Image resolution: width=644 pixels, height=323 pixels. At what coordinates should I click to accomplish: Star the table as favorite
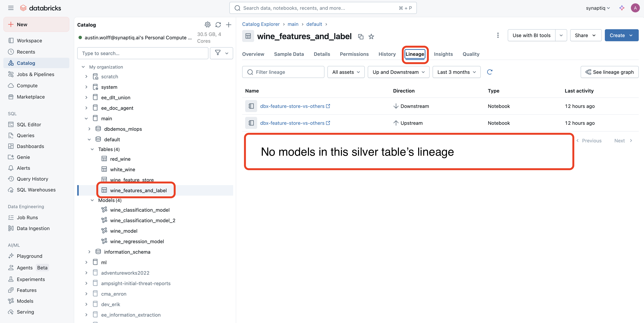371,37
